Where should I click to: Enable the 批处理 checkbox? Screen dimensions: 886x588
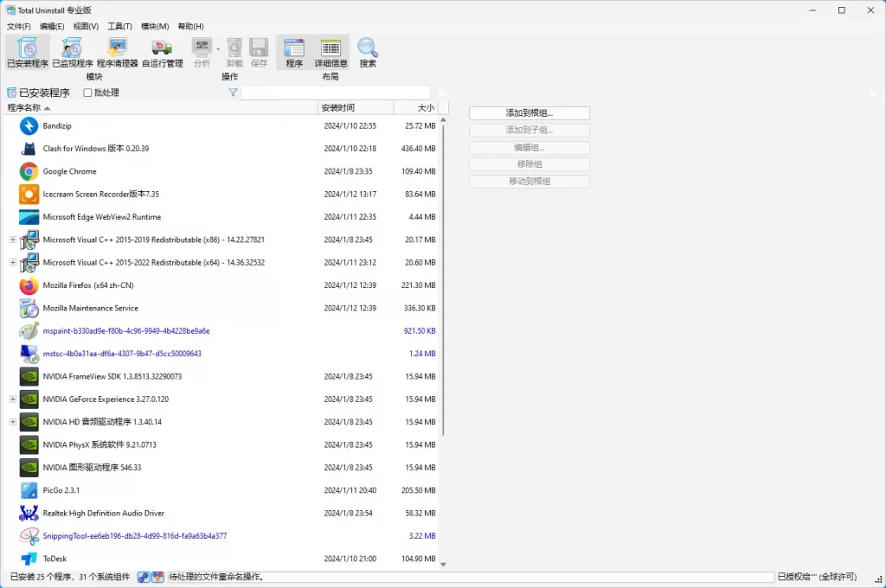coord(87,93)
